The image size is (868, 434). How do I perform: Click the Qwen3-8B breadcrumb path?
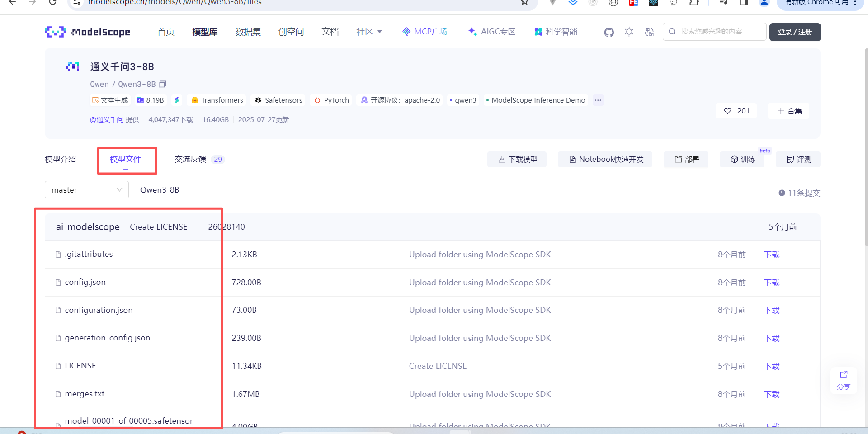point(160,190)
